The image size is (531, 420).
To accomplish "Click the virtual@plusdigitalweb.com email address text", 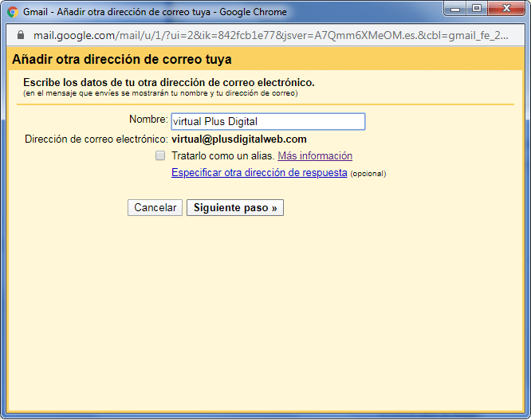I will [238, 139].
